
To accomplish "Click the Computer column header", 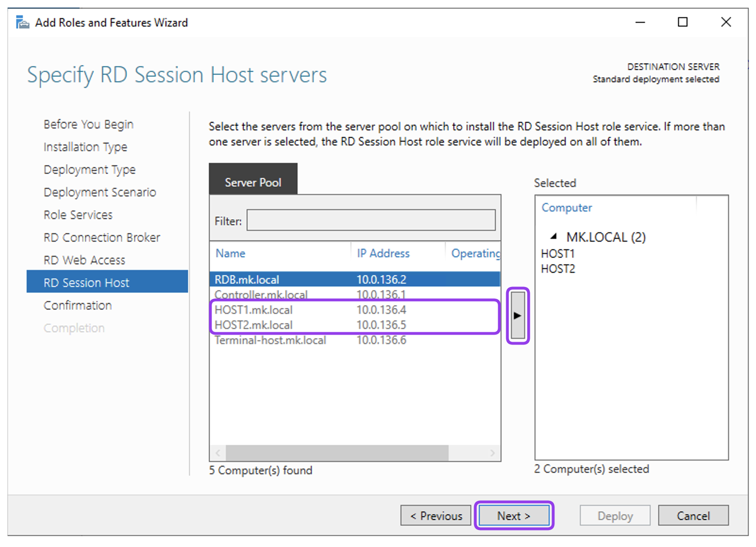I will [x=567, y=208].
